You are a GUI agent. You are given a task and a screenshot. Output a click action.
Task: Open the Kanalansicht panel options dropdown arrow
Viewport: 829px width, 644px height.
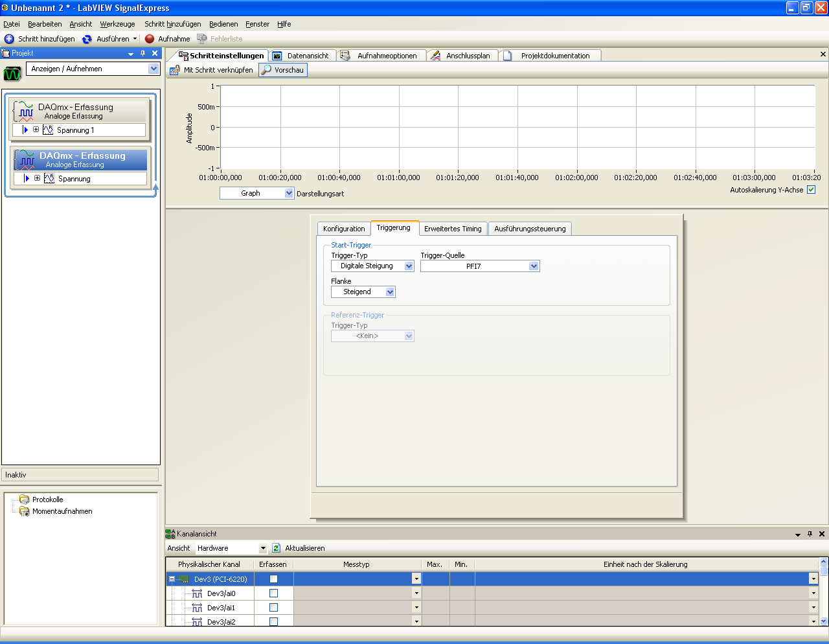point(798,535)
